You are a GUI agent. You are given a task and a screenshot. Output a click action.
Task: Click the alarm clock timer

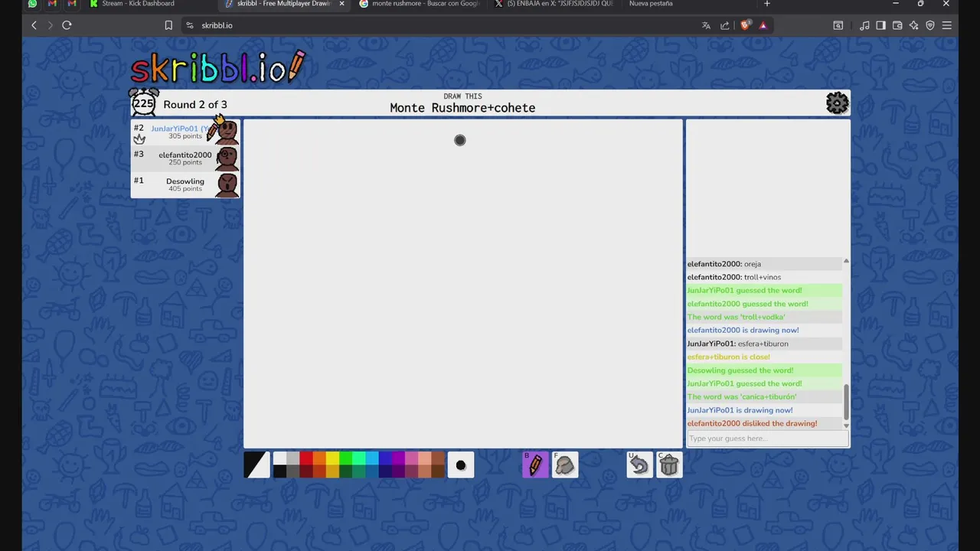tap(143, 103)
